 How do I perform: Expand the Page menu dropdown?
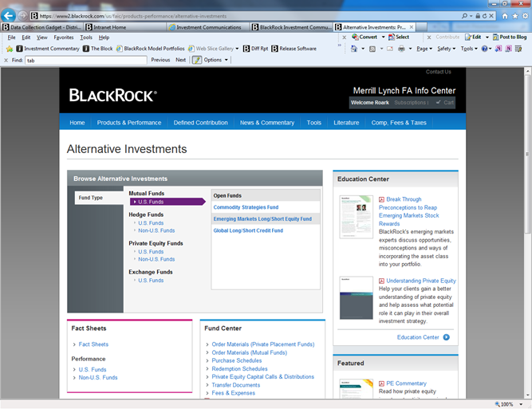pyautogui.click(x=424, y=49)
